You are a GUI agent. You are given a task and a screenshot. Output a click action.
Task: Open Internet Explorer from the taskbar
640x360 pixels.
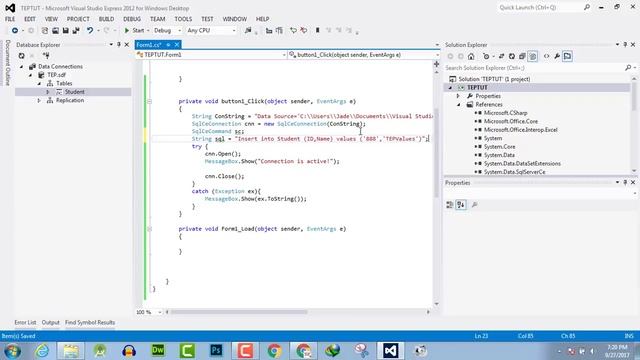[x=42, y=351]
